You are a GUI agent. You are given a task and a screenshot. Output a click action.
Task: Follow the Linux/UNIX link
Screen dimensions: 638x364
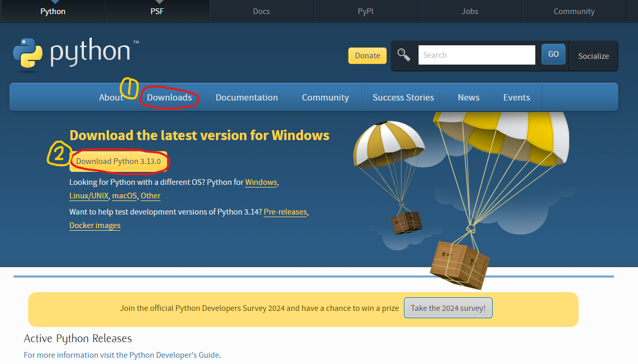pos(89,196)
